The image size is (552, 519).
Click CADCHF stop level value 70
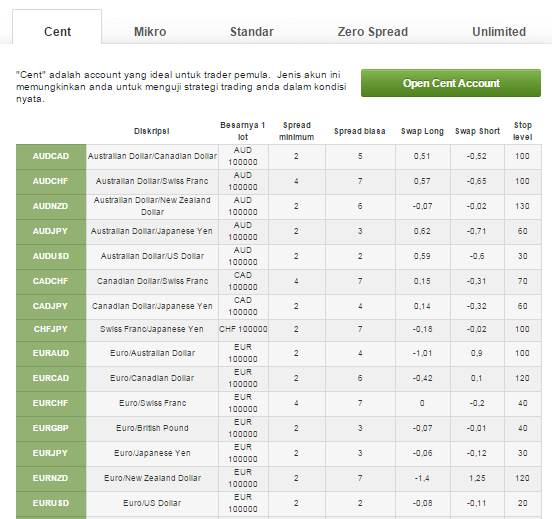click(522, 281)
